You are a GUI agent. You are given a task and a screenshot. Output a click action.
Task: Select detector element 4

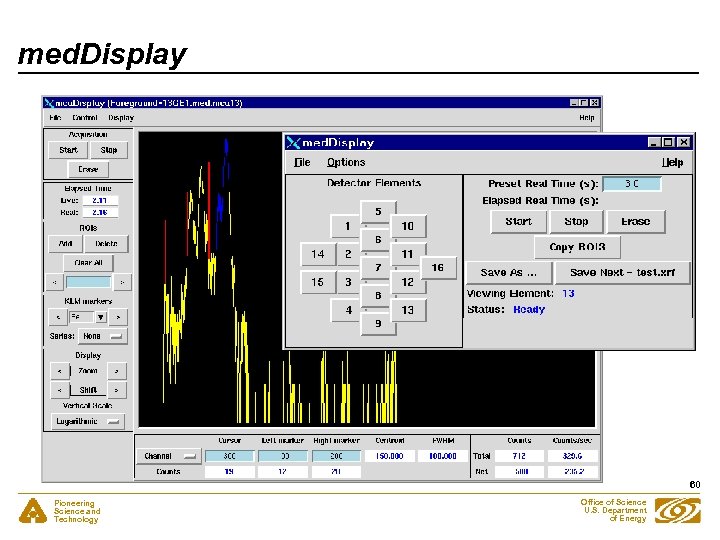(x=347, y=310)
